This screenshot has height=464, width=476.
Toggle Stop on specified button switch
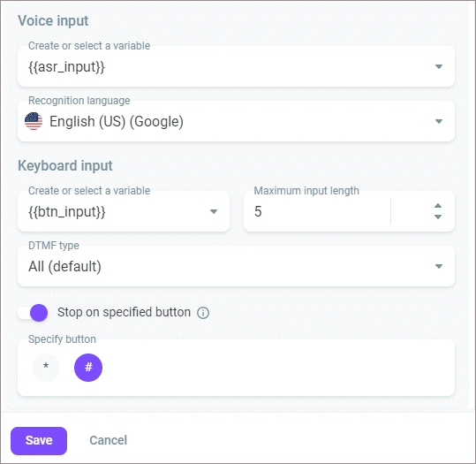33,313
